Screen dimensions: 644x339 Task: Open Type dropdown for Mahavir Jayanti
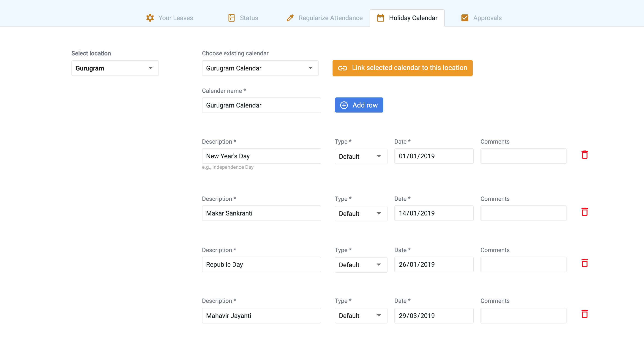click(361, 315)
